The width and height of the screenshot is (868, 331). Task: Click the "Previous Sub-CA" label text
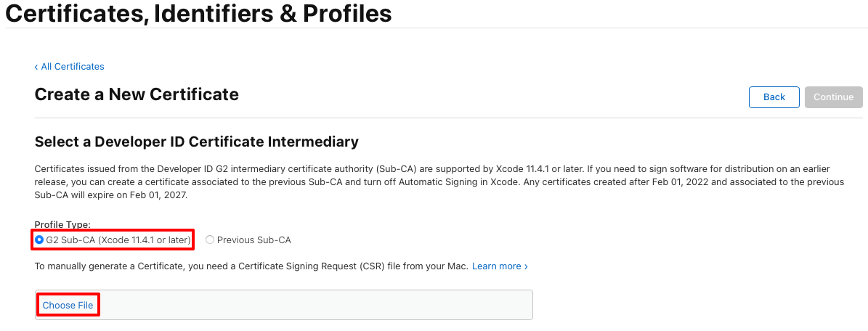point(253,240)
